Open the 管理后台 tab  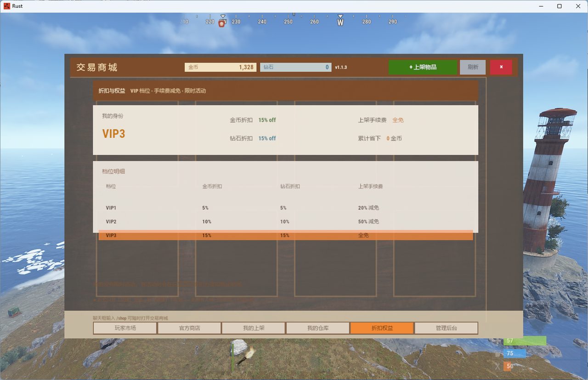click(x=446, y=328)
